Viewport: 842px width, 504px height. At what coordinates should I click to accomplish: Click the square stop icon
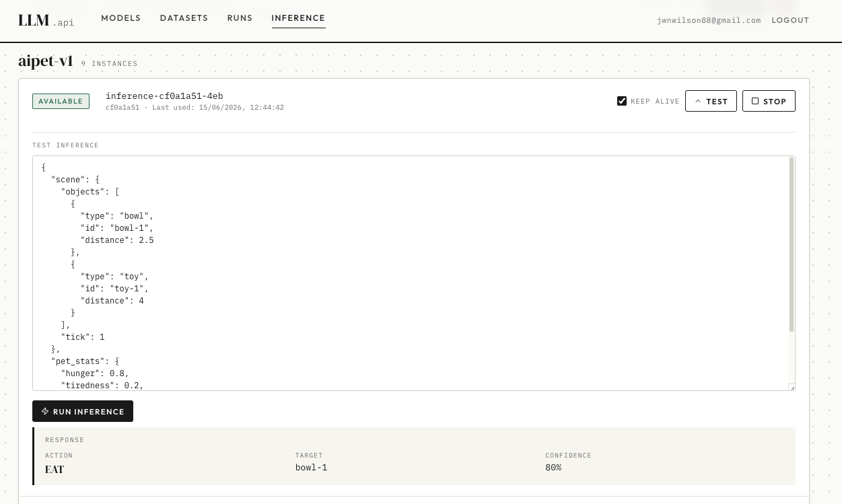click(x=755, y=101)
